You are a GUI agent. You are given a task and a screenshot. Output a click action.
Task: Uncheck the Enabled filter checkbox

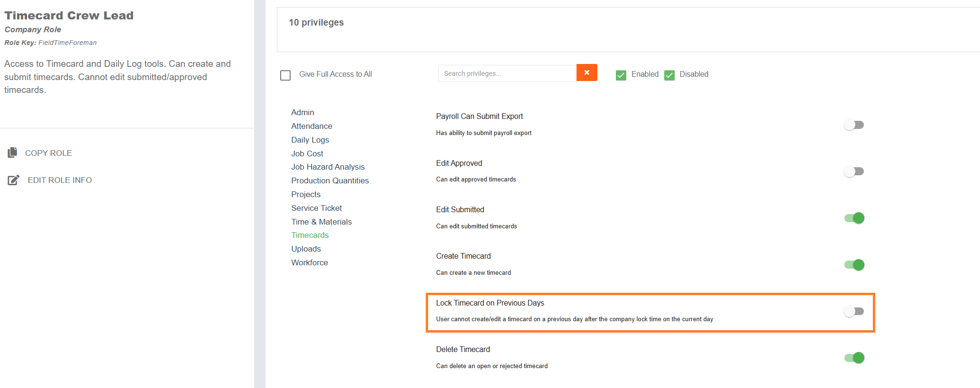(x=621, y=75)
